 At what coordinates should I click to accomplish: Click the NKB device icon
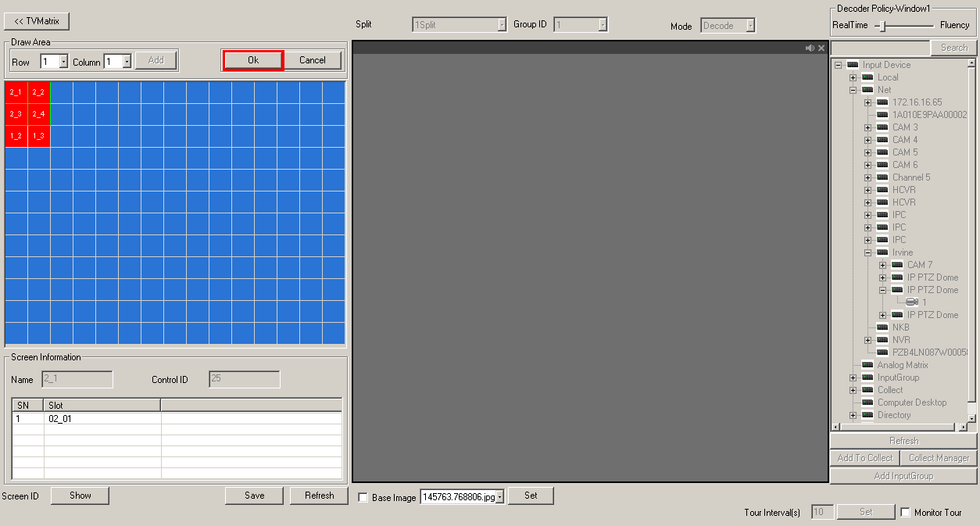(882, 327)
